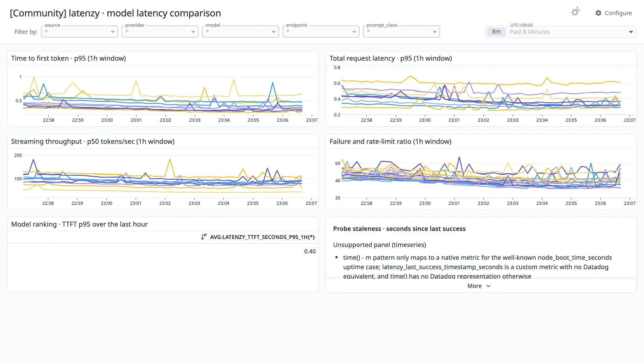
Task: Click the dashboard title latenzy model latency comparison
Action: click(115, 13)
